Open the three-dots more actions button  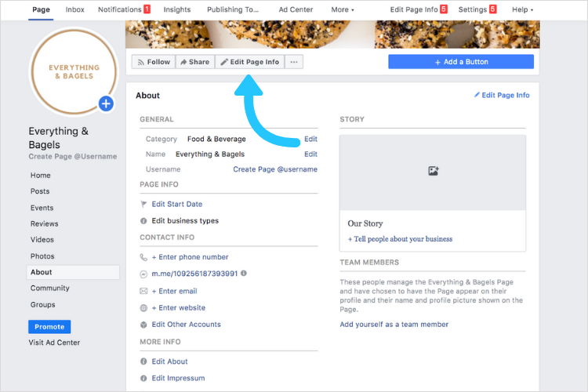(x=294, y=62)
